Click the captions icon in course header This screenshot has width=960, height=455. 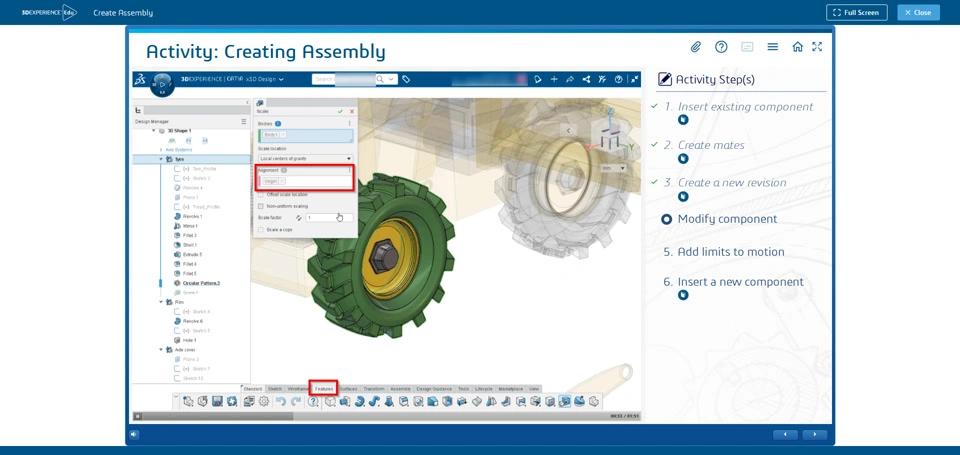click(747, 47)
